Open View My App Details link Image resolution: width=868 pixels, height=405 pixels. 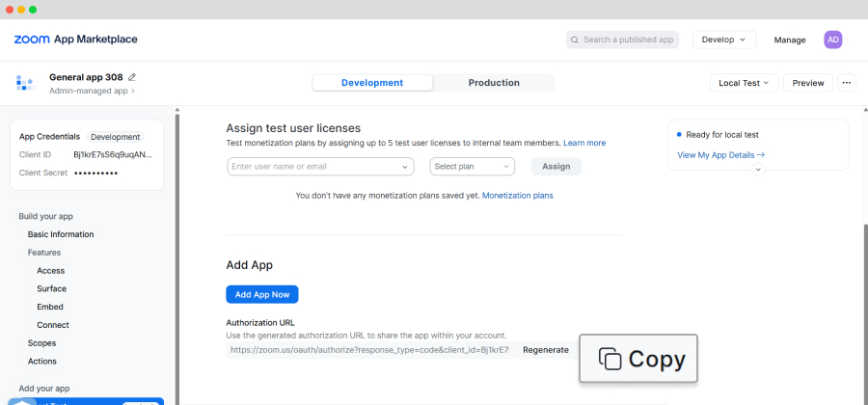721,155
